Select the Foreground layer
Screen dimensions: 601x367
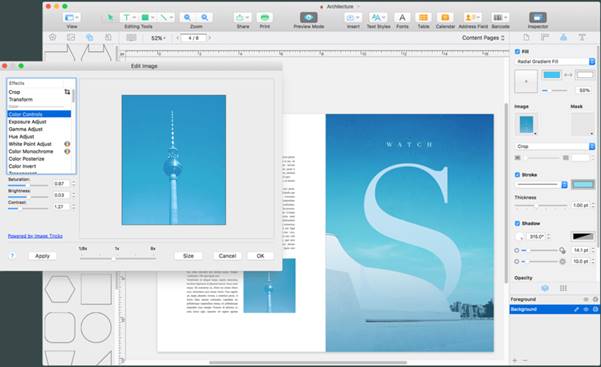point(554,299)
